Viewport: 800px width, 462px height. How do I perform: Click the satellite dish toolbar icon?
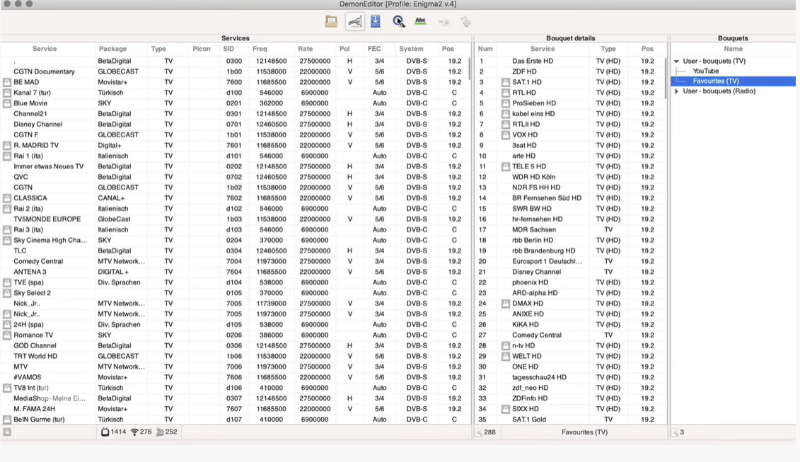355,21
